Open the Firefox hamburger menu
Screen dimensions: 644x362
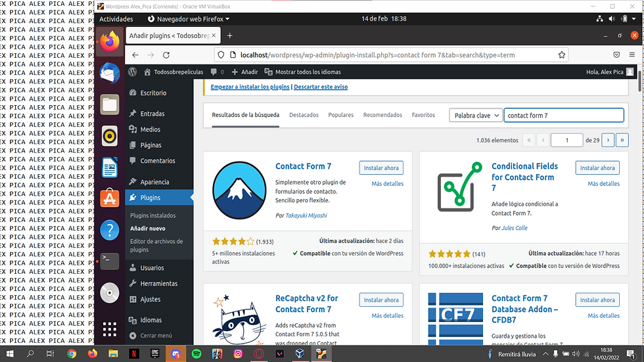(x=632, y=55)
